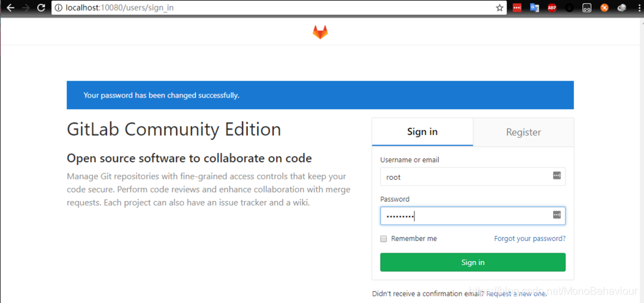Open the red password manager extension icon
644x303 pixels.
tap(517, 7)
